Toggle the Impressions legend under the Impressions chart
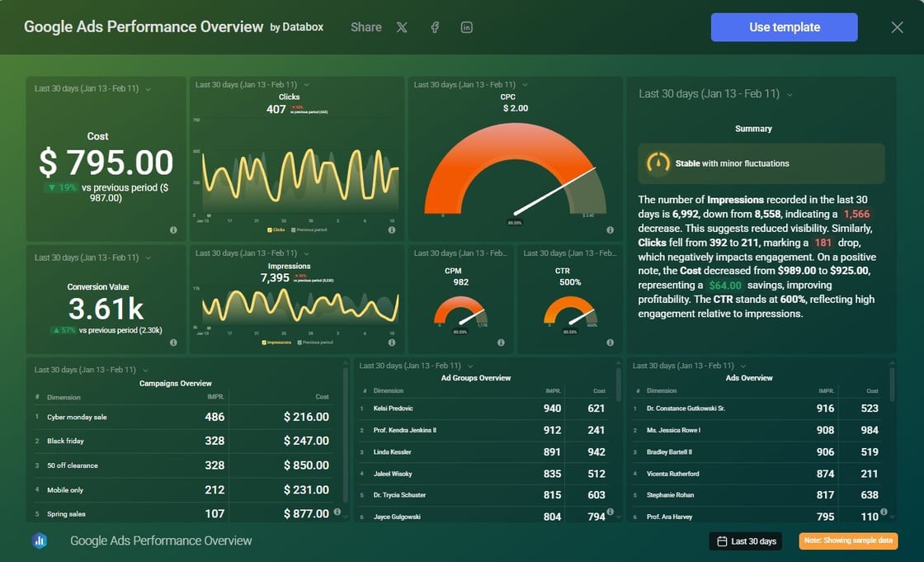The height and width of the screenshot is (562, 924). click(x=279, y=342)
